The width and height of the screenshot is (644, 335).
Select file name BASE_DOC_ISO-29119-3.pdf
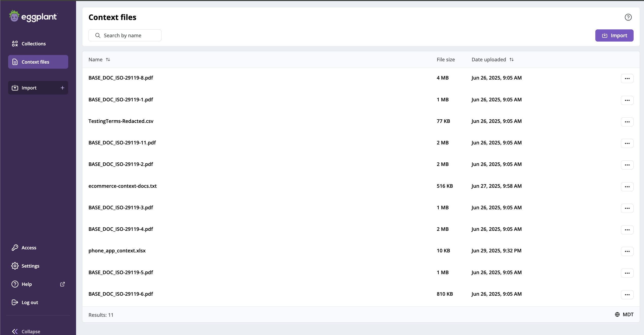click(121, 208)
